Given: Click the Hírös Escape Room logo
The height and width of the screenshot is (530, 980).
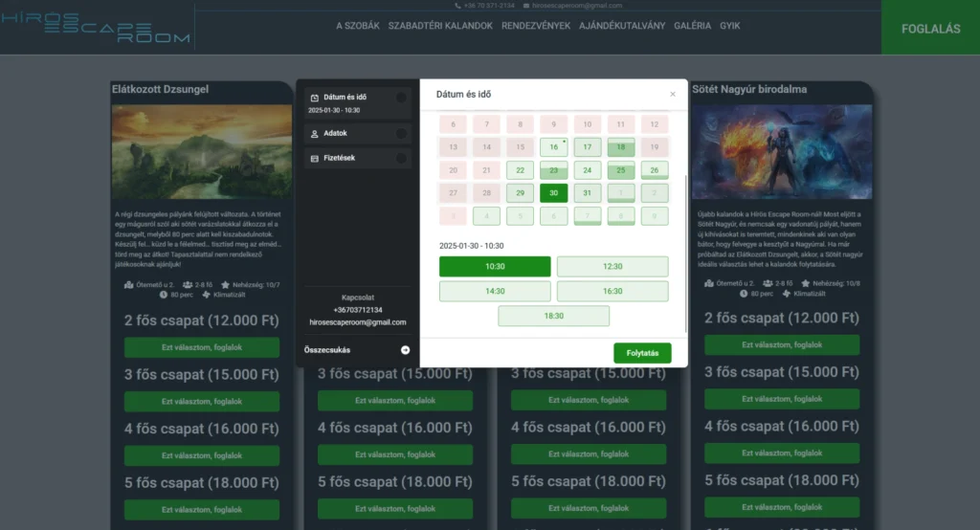Looking at the screenshot, I should tap(96, 28).
